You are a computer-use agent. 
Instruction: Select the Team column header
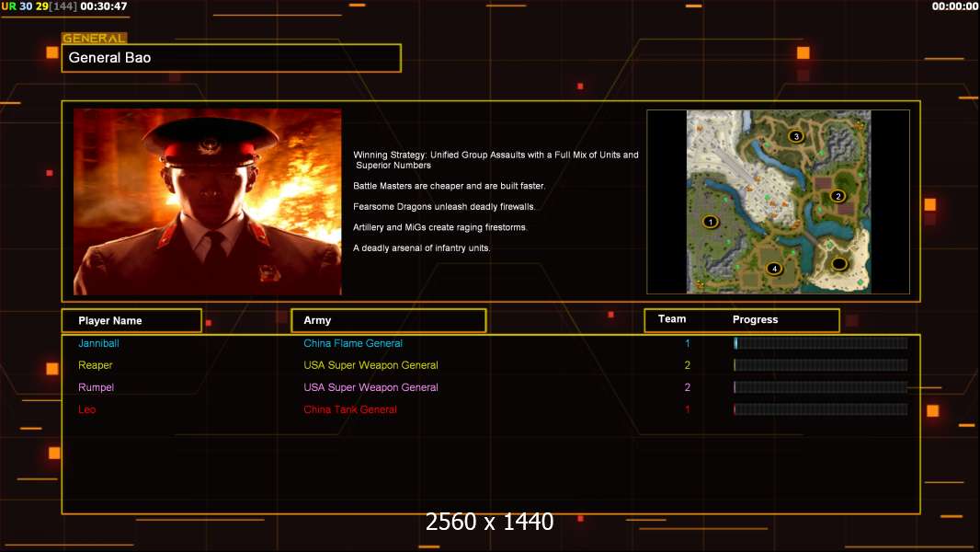(x=672, y=319)
